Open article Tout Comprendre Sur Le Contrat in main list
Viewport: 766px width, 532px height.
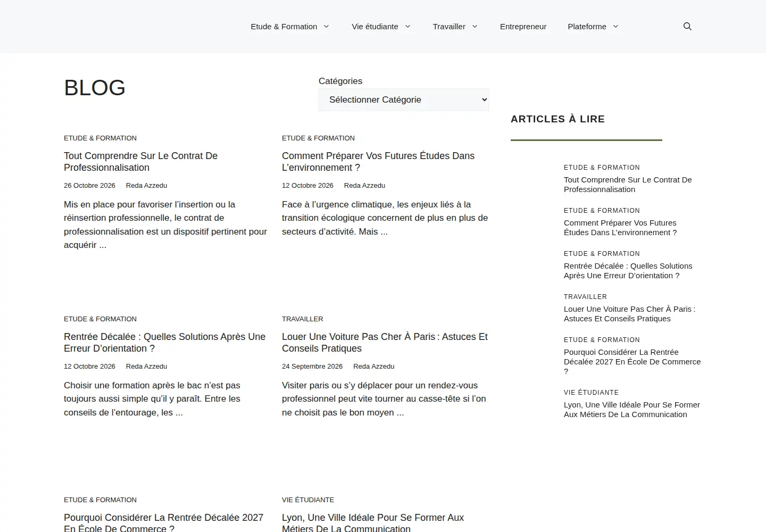[x=140, y=162]
